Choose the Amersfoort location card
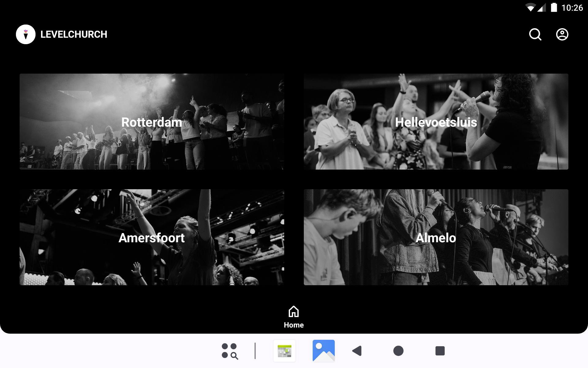This screenshot has height=368, width=588. point(152,237)
